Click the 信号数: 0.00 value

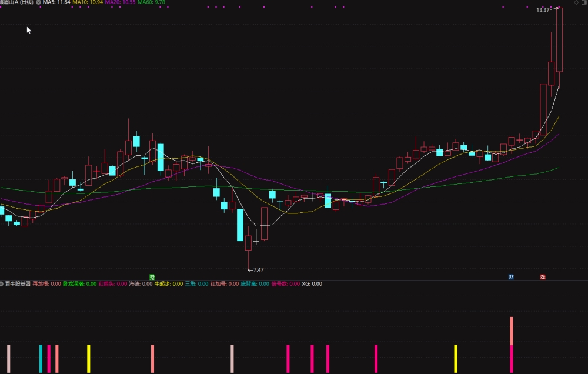(285, 284)
